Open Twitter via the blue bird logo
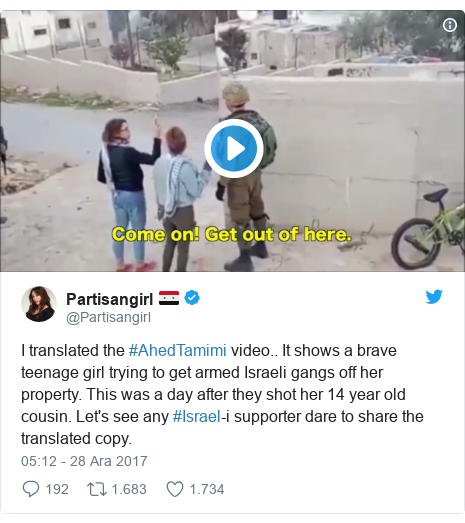This screenshot has height=523, width=465. (x=434, y=297)
